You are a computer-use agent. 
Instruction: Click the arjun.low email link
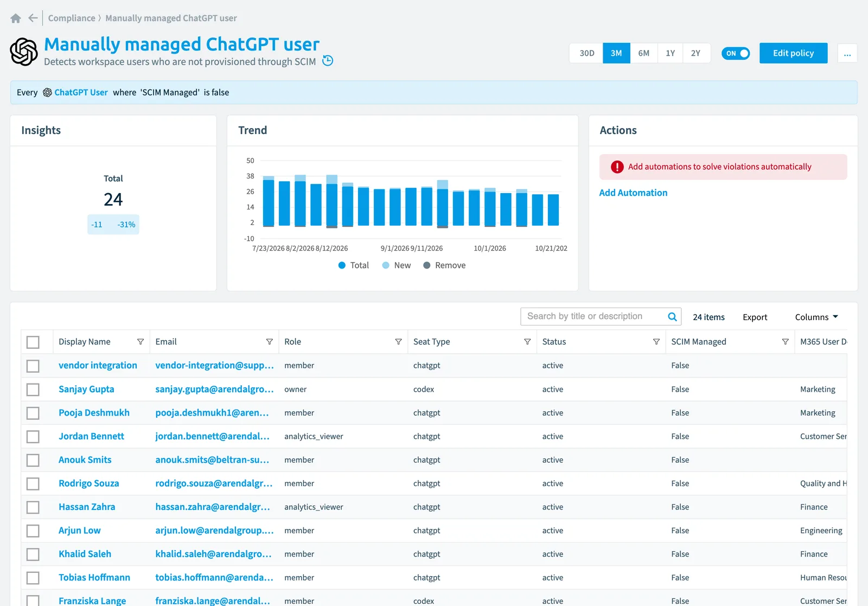click(214, 531)
